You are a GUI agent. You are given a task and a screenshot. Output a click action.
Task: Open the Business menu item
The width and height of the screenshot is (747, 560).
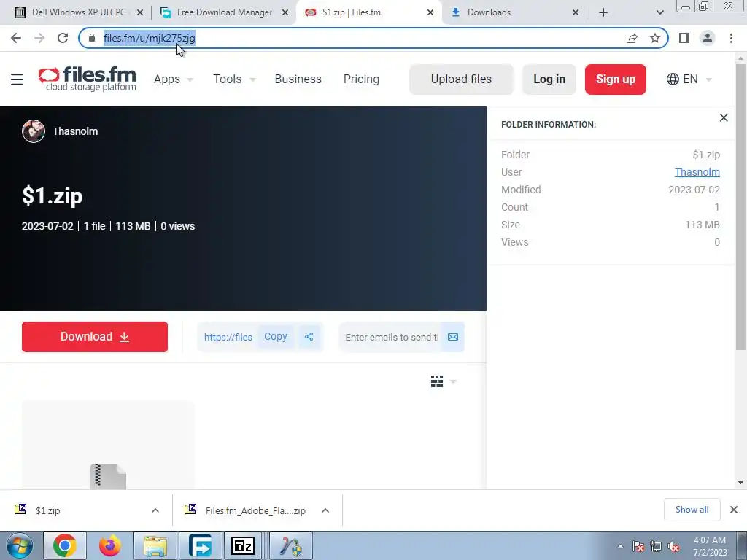click(x=298, y=79)
